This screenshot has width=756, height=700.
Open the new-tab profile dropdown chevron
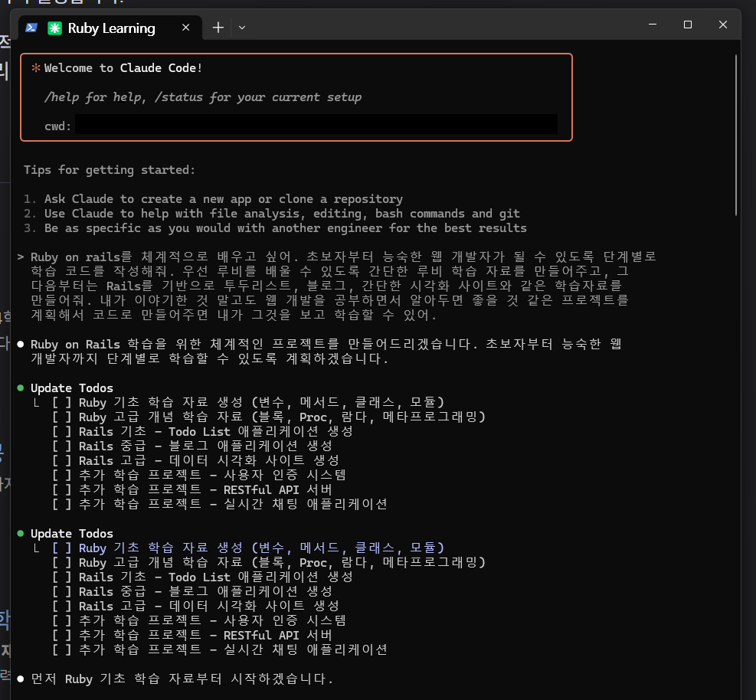[x=242, y=28]
